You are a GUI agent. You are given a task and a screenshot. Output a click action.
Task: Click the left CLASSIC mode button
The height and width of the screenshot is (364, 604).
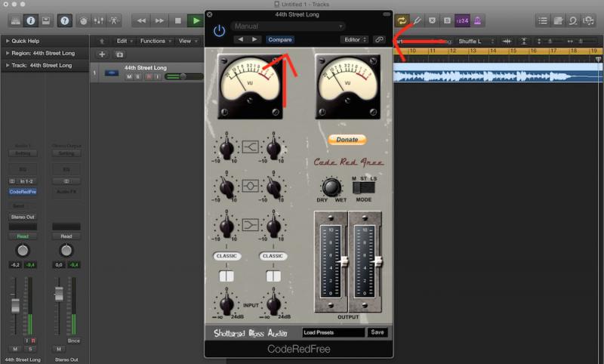pos(226,256)
